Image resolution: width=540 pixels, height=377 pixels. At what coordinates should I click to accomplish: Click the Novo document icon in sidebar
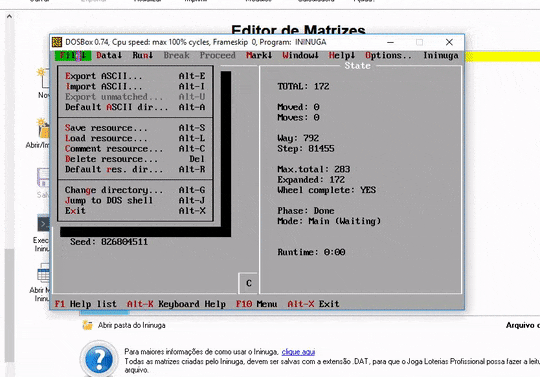coord(44,78)
